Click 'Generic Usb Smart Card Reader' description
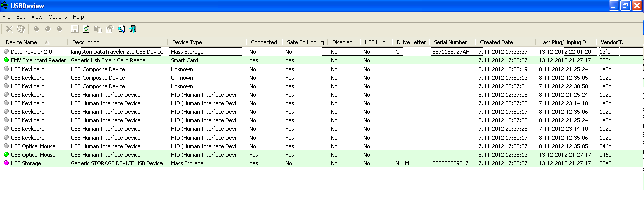This screenshot has height=200, width=644. [109, 60]
